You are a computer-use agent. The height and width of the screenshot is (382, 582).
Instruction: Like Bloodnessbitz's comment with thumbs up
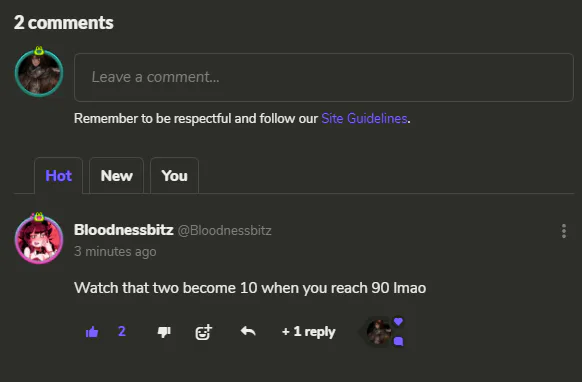click(x=92, y=332)
